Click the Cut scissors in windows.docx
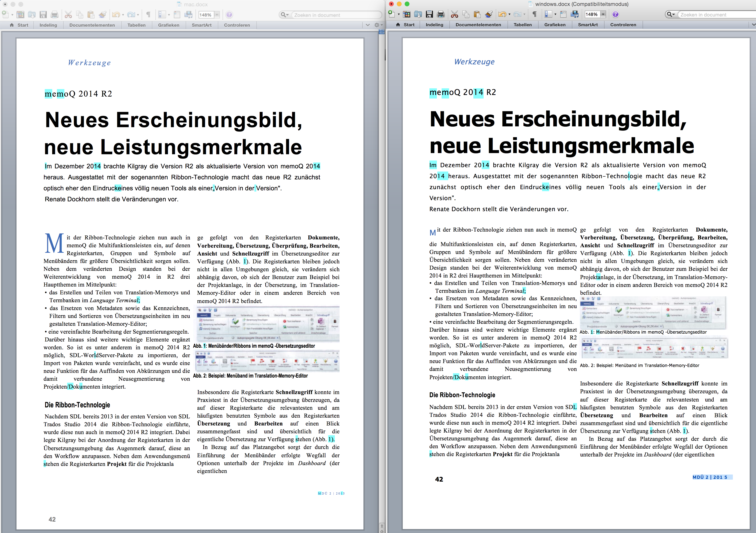 [454, 14]
